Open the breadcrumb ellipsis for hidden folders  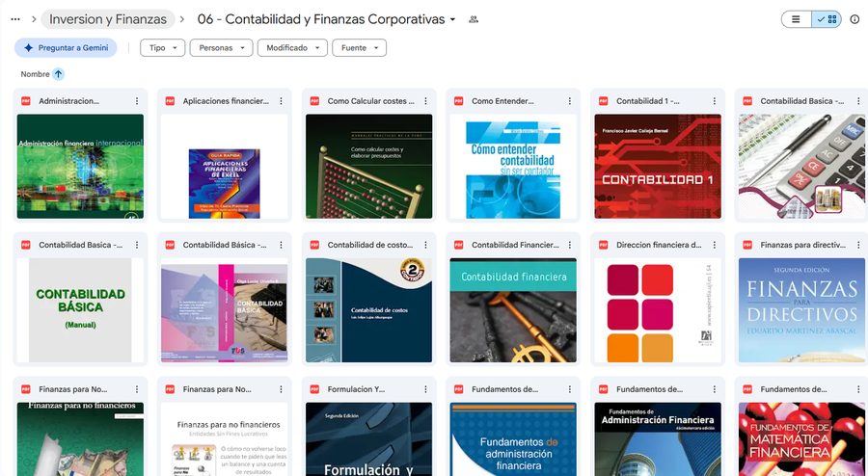click(x=15, y=19)
